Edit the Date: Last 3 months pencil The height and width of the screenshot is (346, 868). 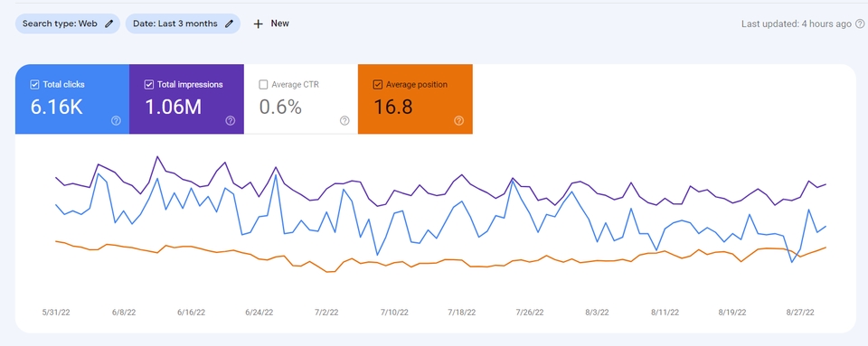coord(229,23)
